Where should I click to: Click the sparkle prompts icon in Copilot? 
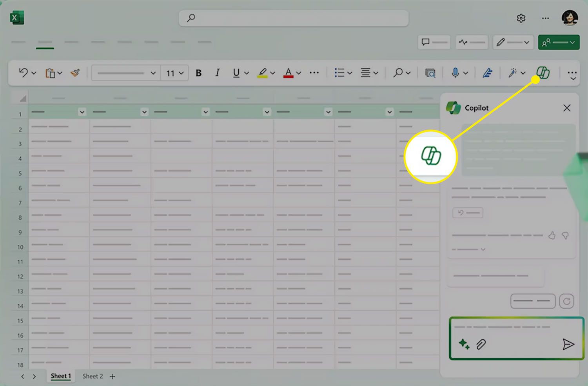[x=464, y=344]
